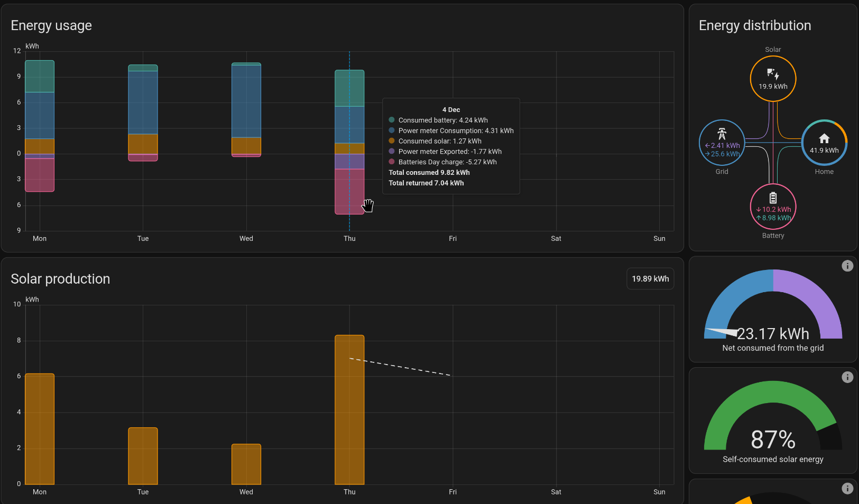The image size is (859, 504).
Task: Select Thursday's solar production bar
Action: click(x=349, y=409)
